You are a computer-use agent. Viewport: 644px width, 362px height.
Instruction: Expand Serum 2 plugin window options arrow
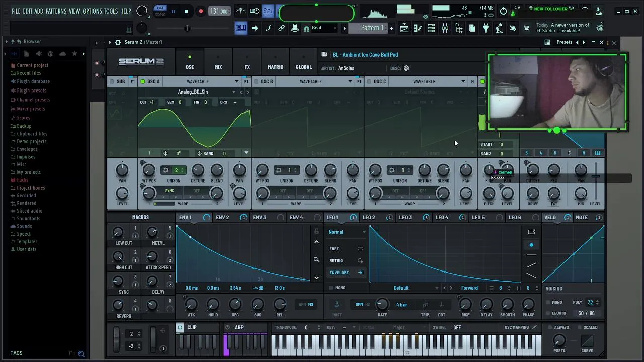click(110, 42)
